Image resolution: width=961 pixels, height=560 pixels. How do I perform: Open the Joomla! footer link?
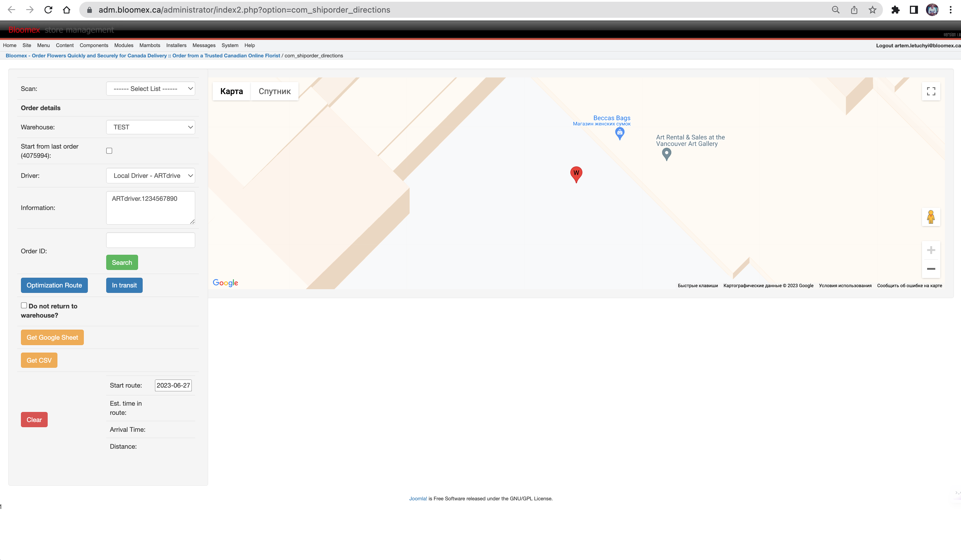tap(418, 499)
